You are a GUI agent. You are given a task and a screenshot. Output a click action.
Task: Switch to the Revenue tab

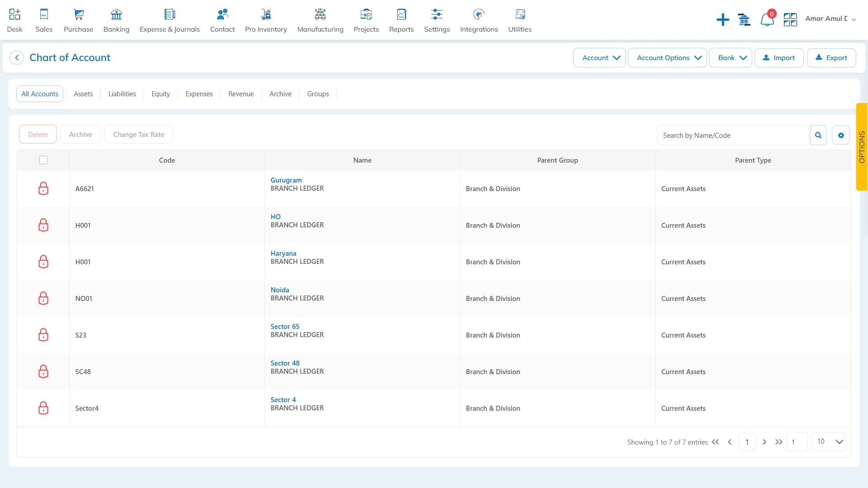click(241, 94)
